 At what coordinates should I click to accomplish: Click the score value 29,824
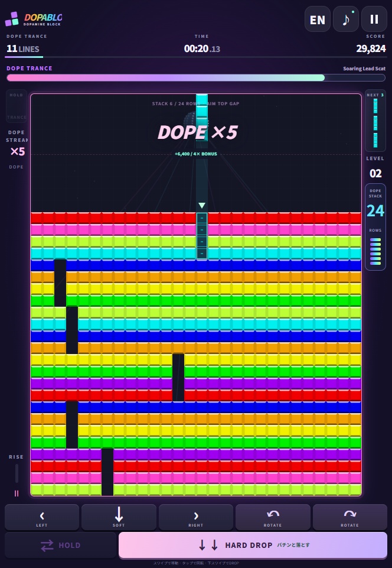click(x=371, y=48)
